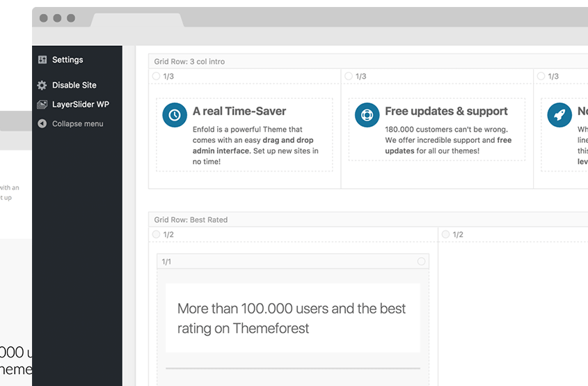Open the LayerSlider WP menu item
This screenshot has height=386, width=588.
(x=81, y=105)
